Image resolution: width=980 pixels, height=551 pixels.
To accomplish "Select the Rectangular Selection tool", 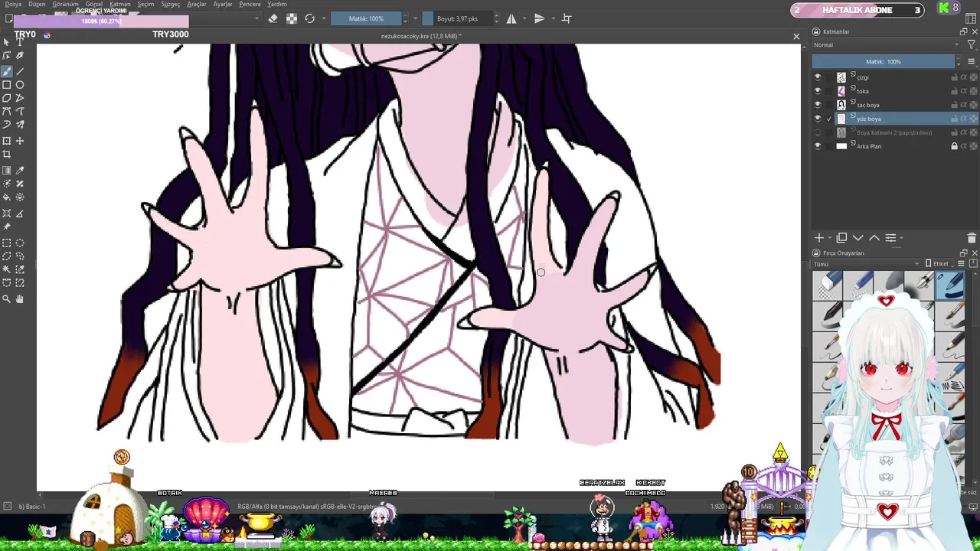I will point(7,243).
